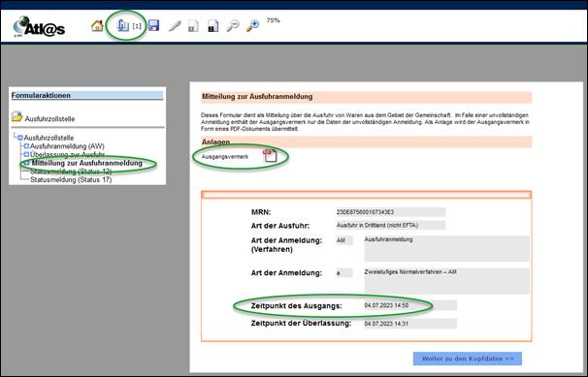This screenshot has width=588, height=377.
Task: Save the form with the floppy disk icon
Action: (x=153, y=25)
